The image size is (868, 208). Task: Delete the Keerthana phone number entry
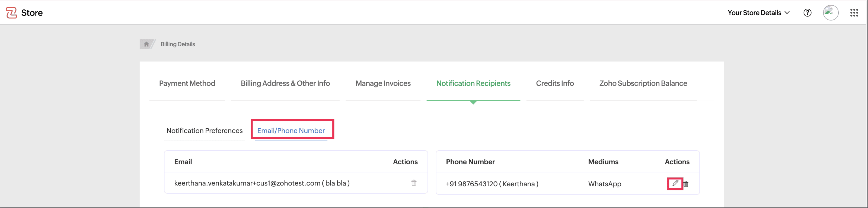coord(686,184)
